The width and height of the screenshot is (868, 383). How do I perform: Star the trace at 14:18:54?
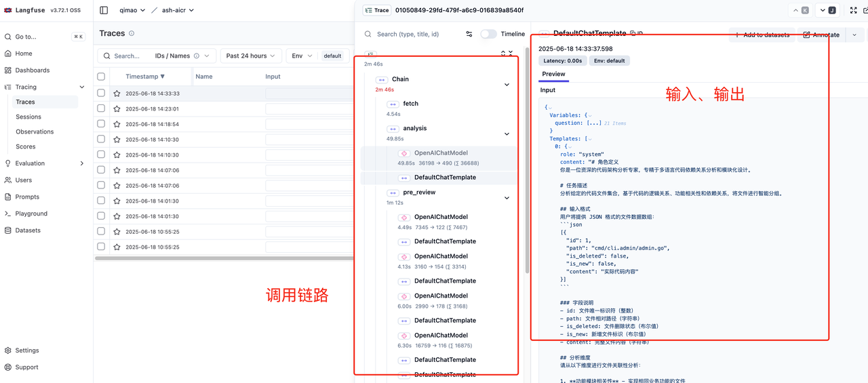pyautogui.click(x=117, y=124)
